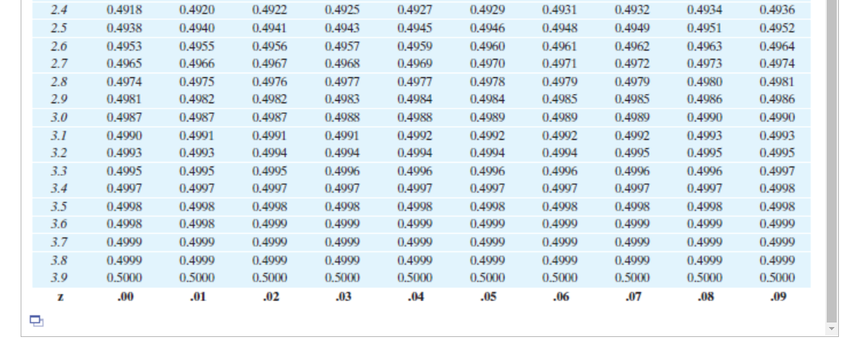Click the 0.4945 cell in row 2.5
Screen dimensions: 868x363
pos(415,28)
